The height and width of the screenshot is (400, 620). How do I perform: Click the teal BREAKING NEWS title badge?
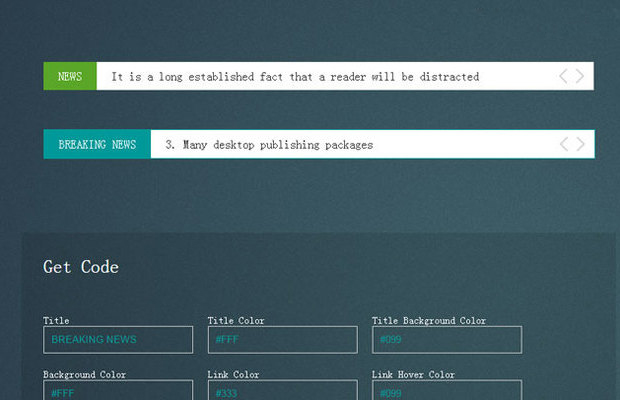97,144
